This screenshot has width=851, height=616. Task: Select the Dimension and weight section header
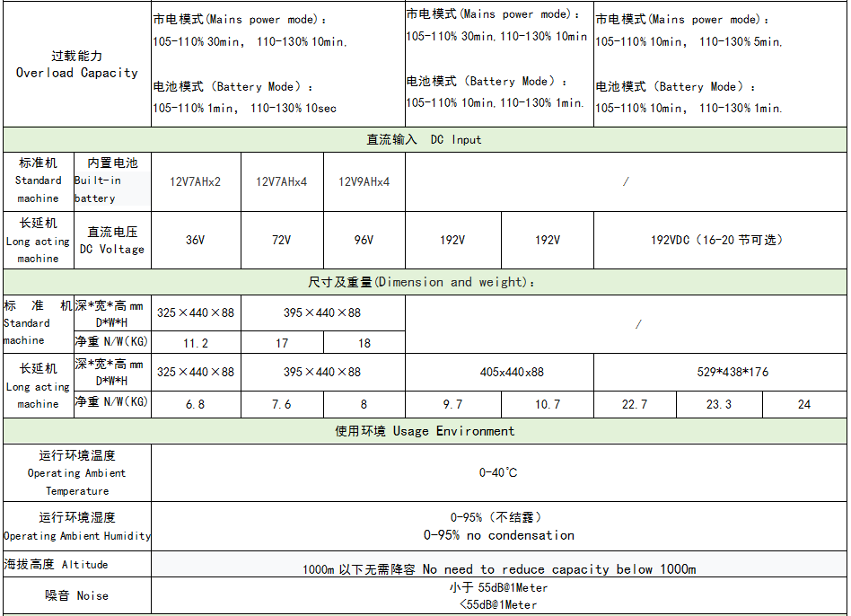tap(424, 282)
